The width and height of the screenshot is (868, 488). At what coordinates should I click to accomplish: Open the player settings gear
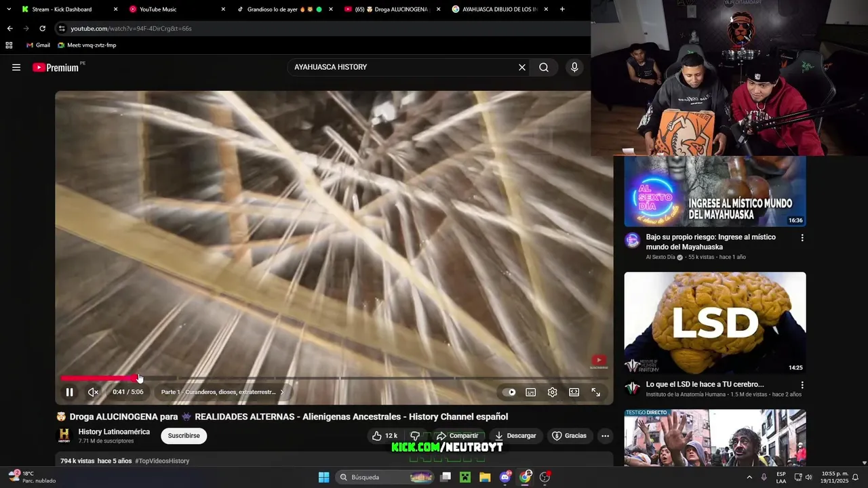pyautogui.click(x=553, y=392)
